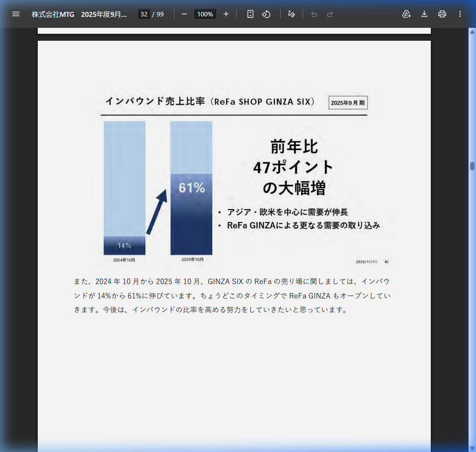Click the 2025年9月期 label box
Screen dimensions: 476x452
click(x=348, y=103)
